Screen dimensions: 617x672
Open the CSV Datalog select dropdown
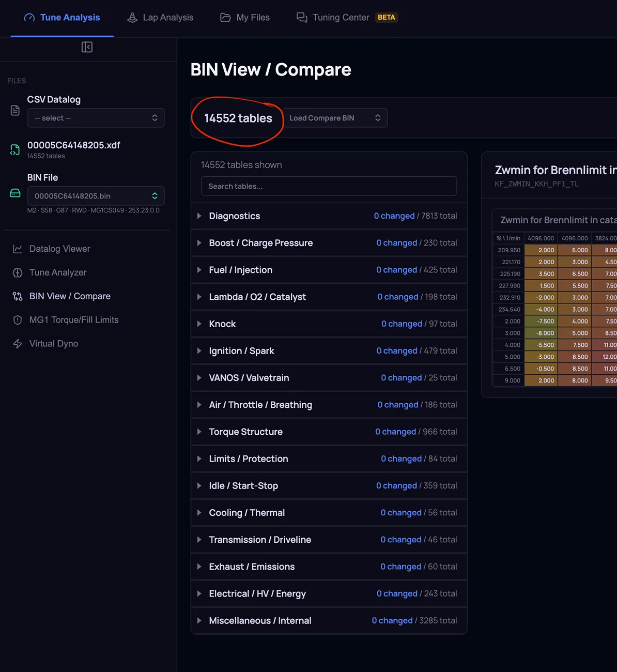pyautogui.click(x=96, y=118)
